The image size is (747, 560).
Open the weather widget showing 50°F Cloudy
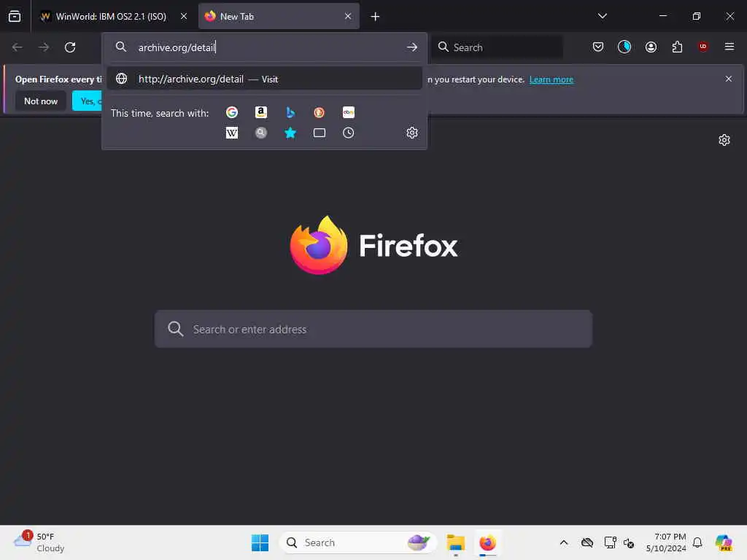[39, 542]
